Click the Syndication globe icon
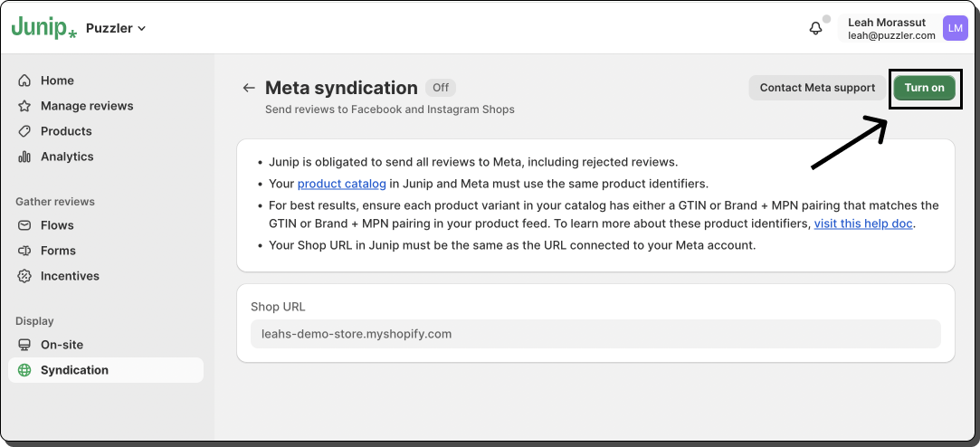Screen dimensions: 980x447 24,370
